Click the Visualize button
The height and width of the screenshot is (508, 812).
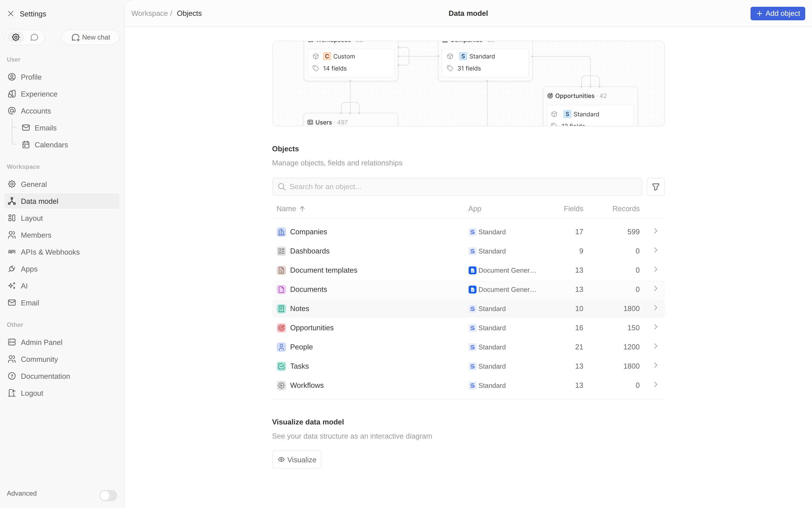pos(297,459)
